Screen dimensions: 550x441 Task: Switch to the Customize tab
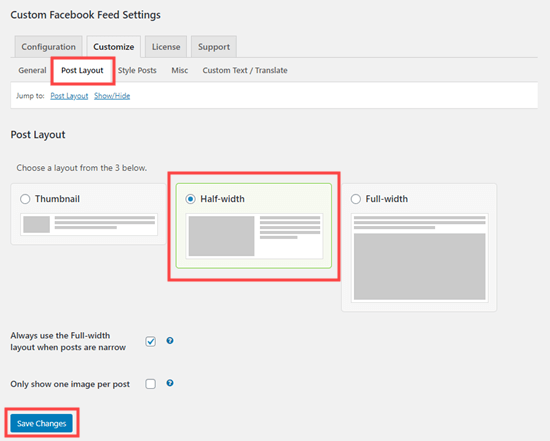(x=114, y=47)
